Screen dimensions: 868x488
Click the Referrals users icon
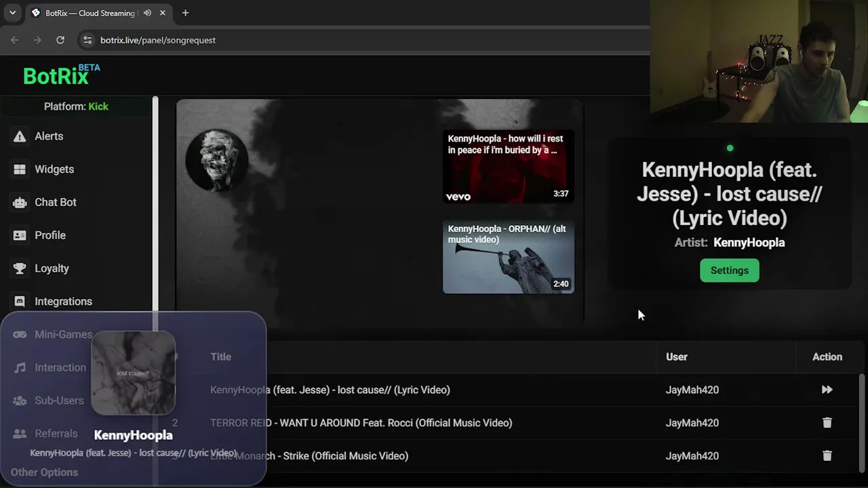point(20,433)
